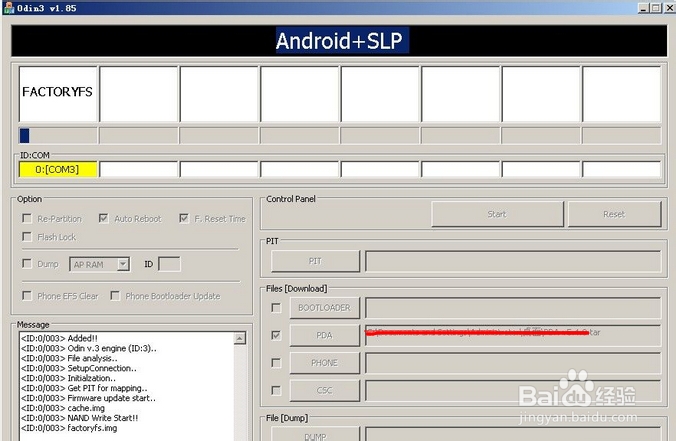Minimize the Odin3 window
Image resolution: width=676 pixels, height=441 pixels.
[643, 8]
